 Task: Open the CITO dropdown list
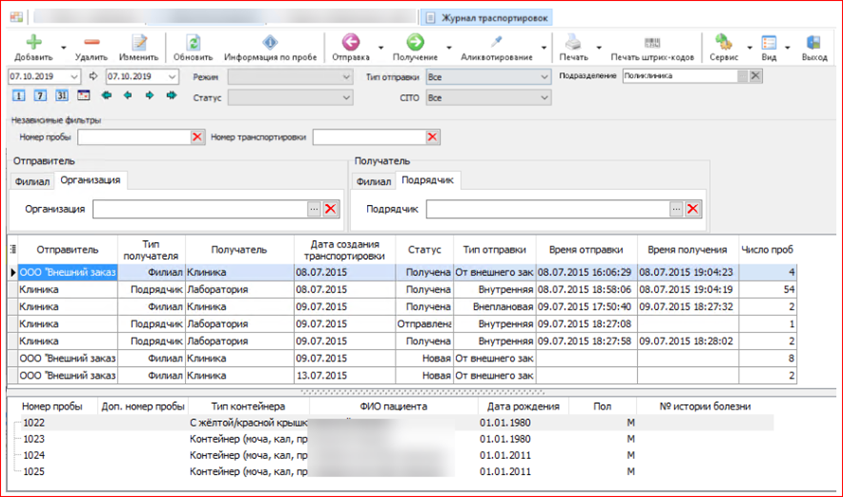tap(543, 98)
